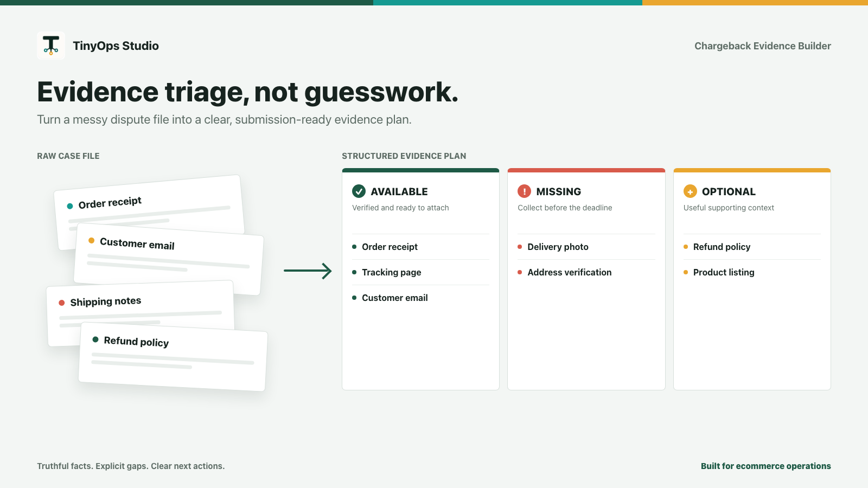Click 'Truthful facts. Explicit gaps.' footer text
This screenshot has height=488, width=868.
[x=92, y=466]
